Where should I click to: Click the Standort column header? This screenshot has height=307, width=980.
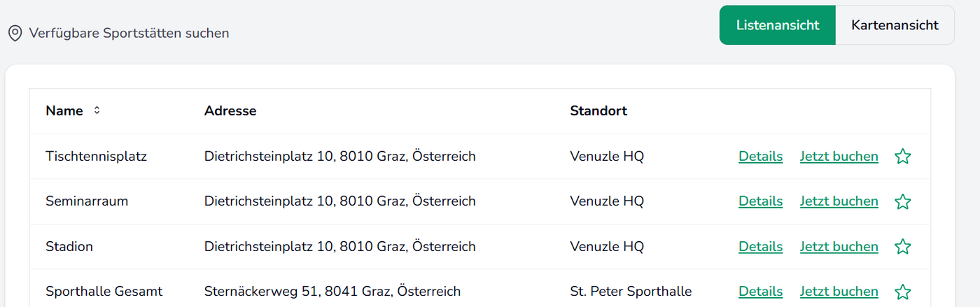(x=598, y=110)
